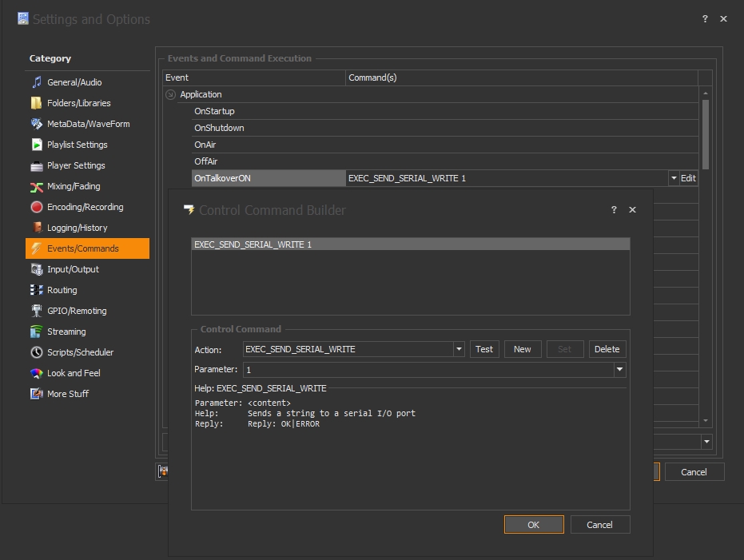The width and height of the screenshot is (744, 560).
Task: Open the Action dropdown arrow
Action: [x=459, y=349]
